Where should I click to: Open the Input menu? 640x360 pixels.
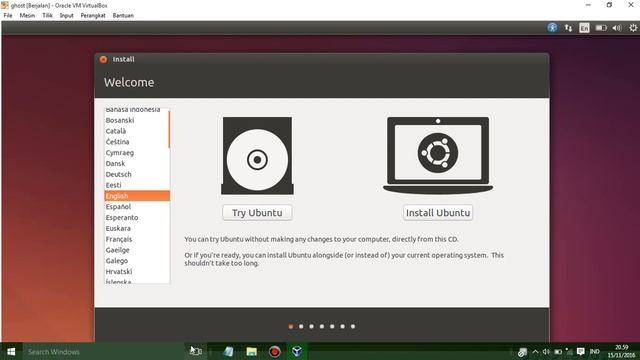tap(67, 16)
